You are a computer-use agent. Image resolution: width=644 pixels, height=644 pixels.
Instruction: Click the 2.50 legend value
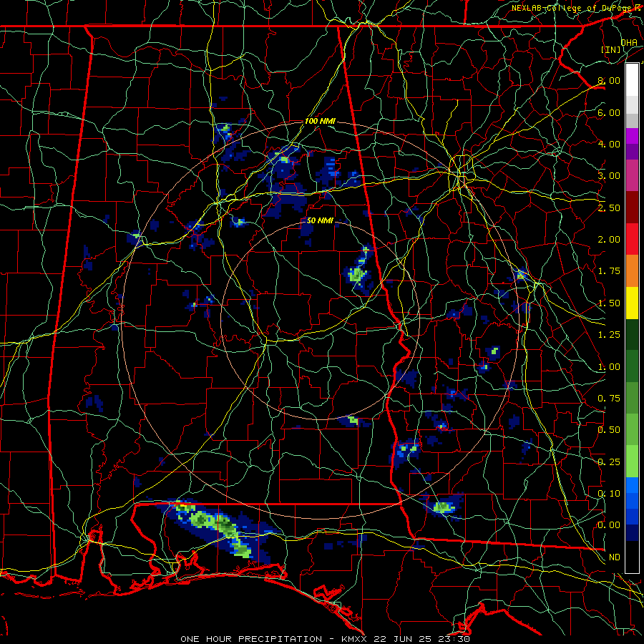tap(609, 208)
